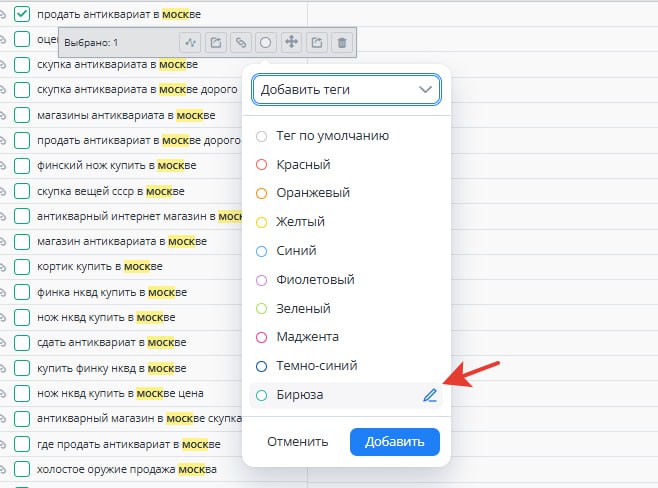
Task: Click the red circle swatch for Красный
Action: 262,164
